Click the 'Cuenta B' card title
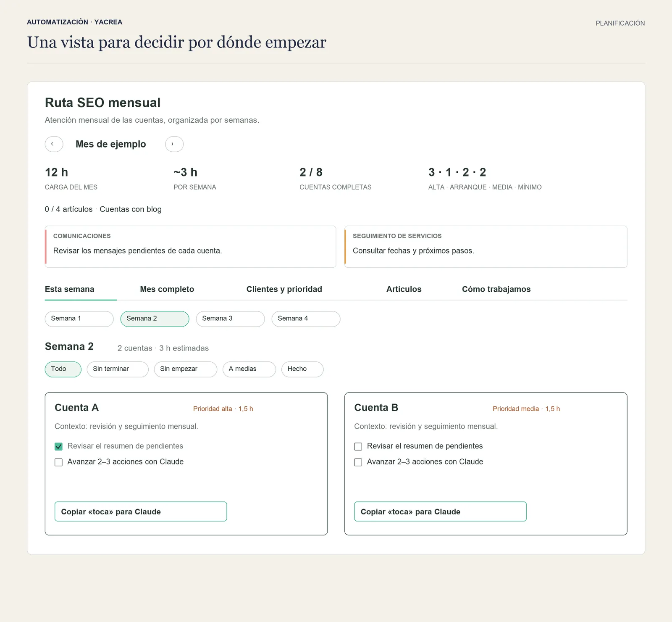The width and height of the screenshot is (672, 622). 376,408
